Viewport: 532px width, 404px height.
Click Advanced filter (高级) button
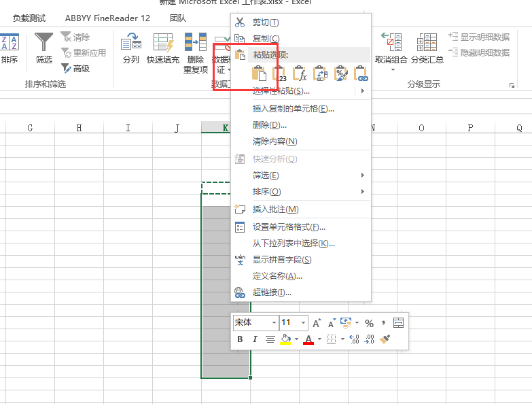pyautogui.click(x=75, y=68)
